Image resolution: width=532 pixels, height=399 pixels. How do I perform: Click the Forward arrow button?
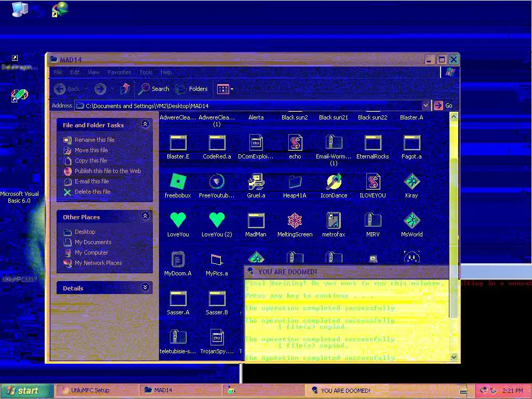(100, 89)
